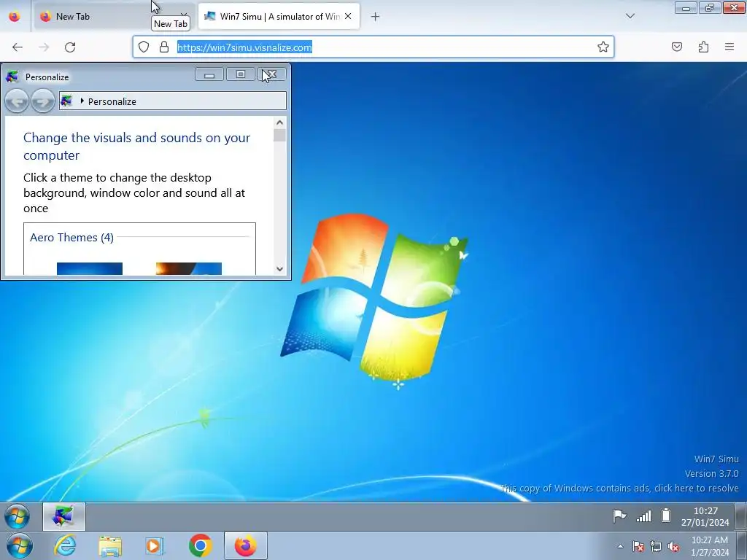Click simulator clock showing 10:27
This screenshot has width=747, height=560.
[705, 517]
